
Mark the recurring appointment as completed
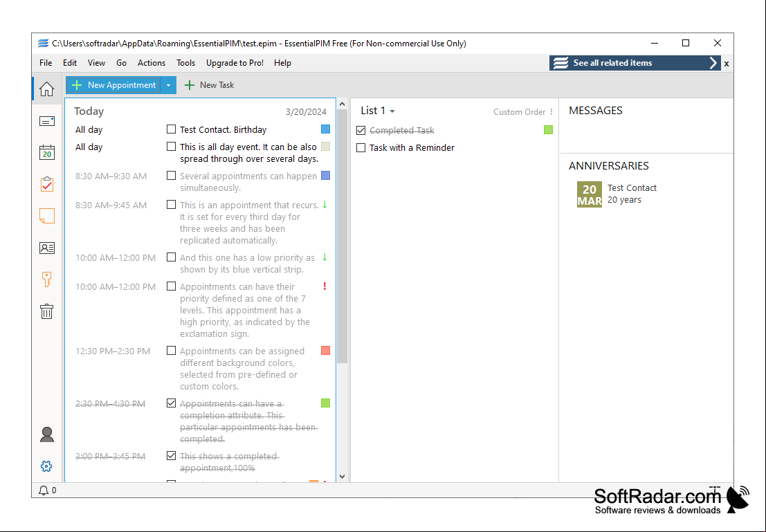tap(171, 205)
